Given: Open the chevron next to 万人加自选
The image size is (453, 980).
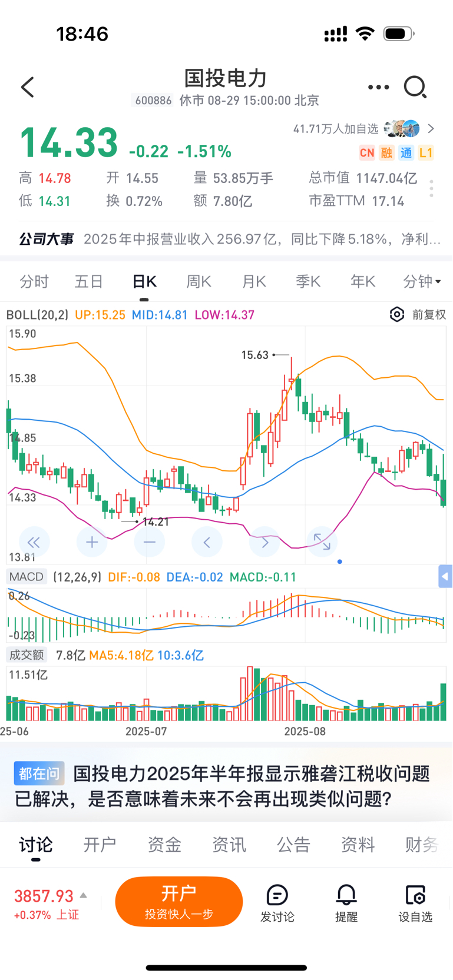Looking at the screenshot, I should click(x=431, y=128).
